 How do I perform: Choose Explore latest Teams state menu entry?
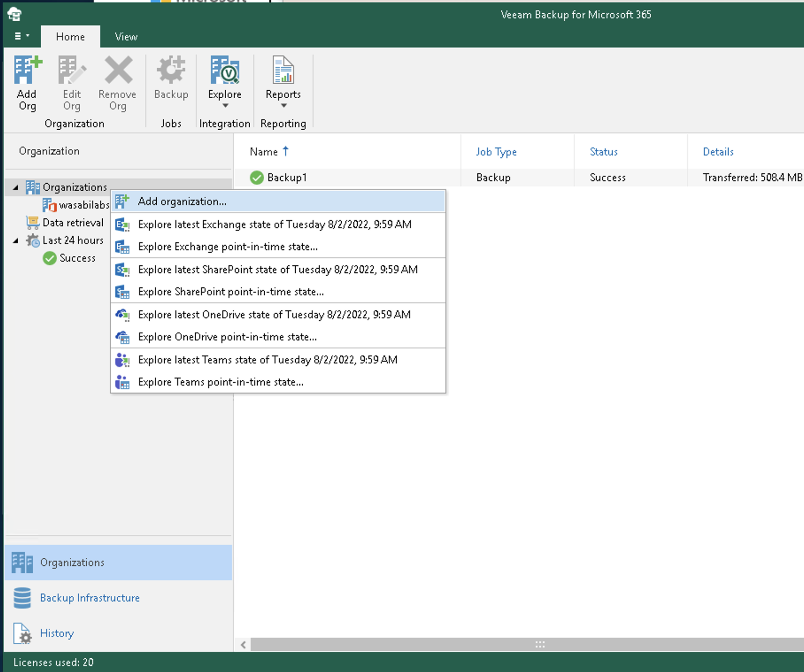[x=278, y=360]
